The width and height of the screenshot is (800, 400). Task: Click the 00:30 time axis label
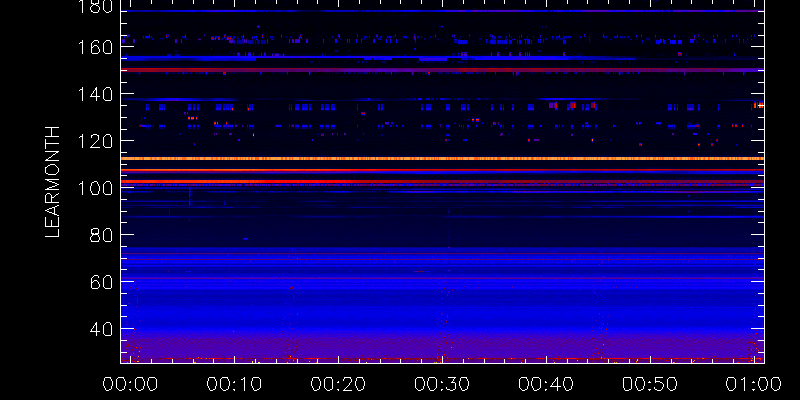coord(442,384)
